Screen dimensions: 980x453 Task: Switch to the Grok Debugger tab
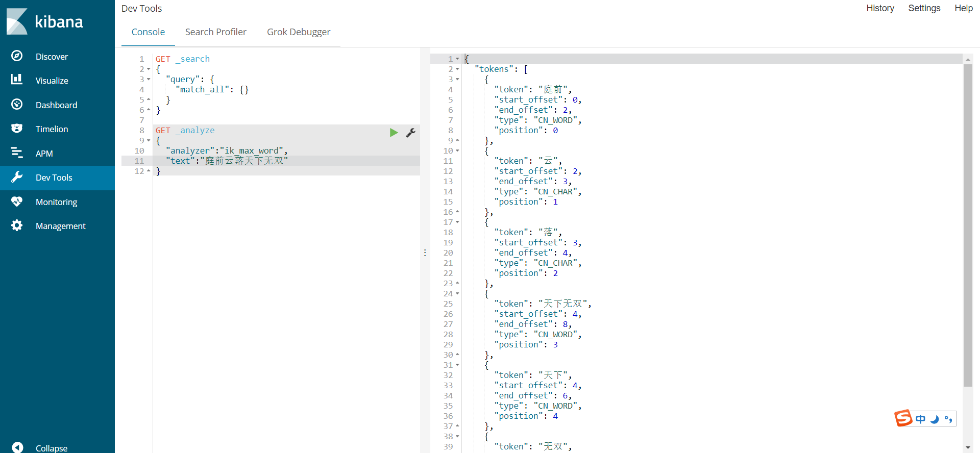click(x=299, y=32)
